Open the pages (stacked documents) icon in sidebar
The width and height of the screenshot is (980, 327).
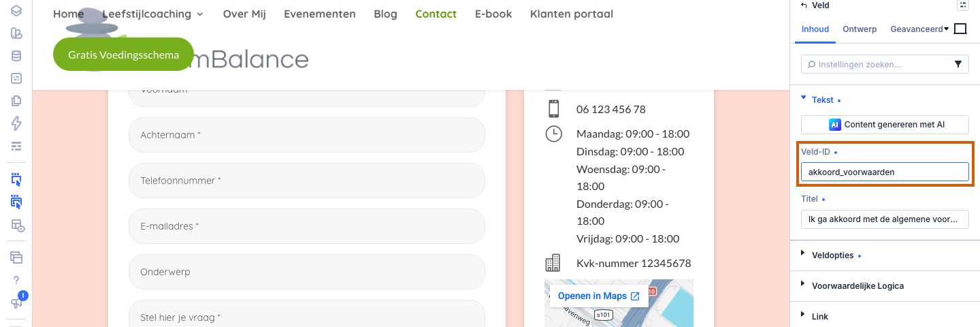click(16, 101)
